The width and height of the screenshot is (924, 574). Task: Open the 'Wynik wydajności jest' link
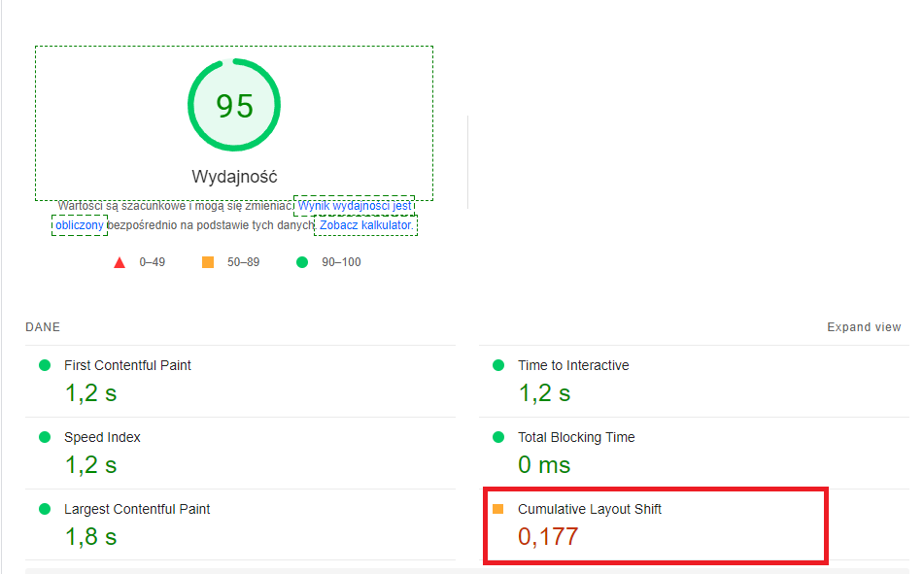pos(355,206)
